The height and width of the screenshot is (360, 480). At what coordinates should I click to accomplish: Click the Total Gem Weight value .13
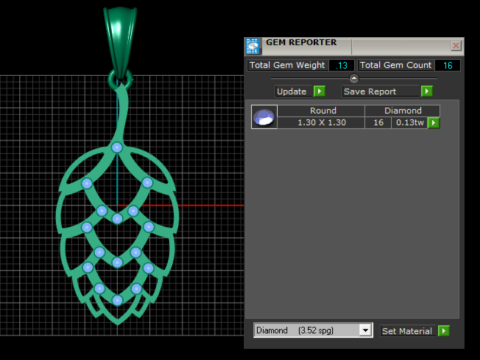point(342,65)
